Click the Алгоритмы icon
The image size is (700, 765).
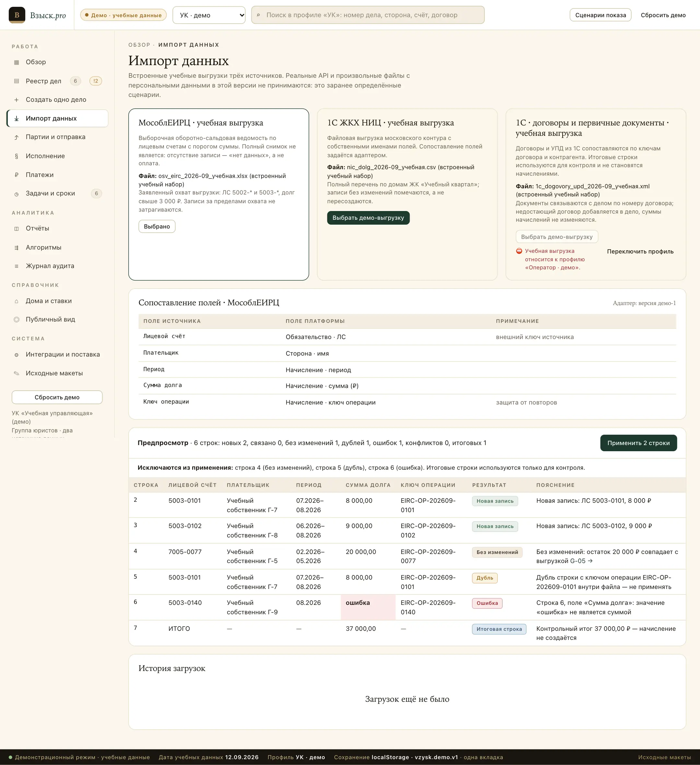[x=16, y=247]
